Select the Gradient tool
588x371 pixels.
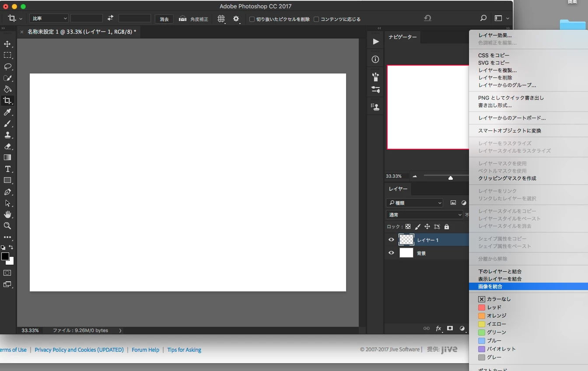click(7, 157)
